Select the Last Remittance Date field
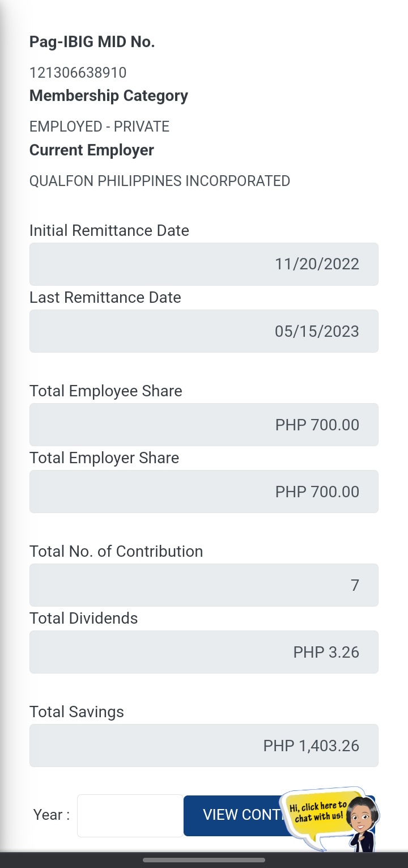Viewport: 408px width, 868px height. [x=204, y=331]
